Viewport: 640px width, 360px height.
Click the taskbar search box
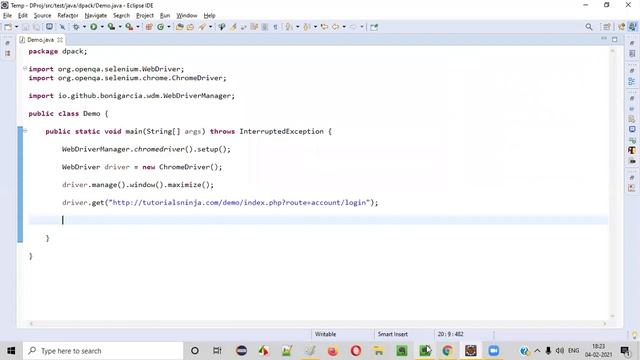coord(103,351)
